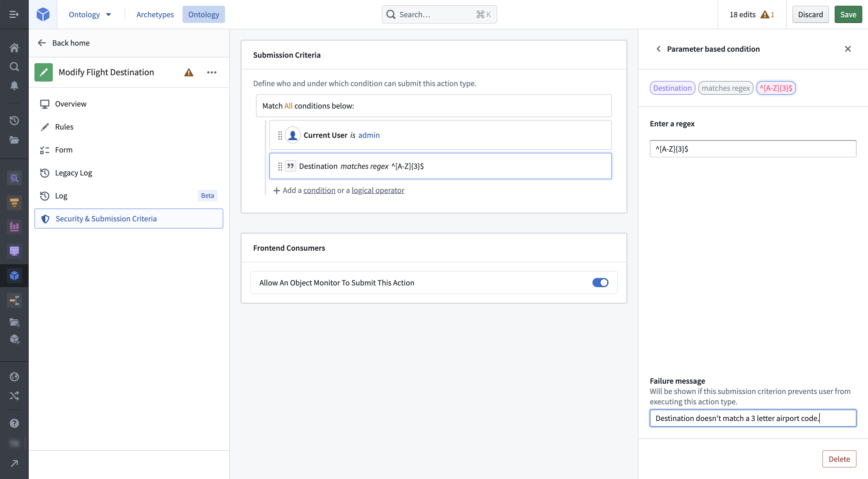The height and width of the screenshot is (479, 868).
Task: Click the logical operator link
Action: [378, 190]
